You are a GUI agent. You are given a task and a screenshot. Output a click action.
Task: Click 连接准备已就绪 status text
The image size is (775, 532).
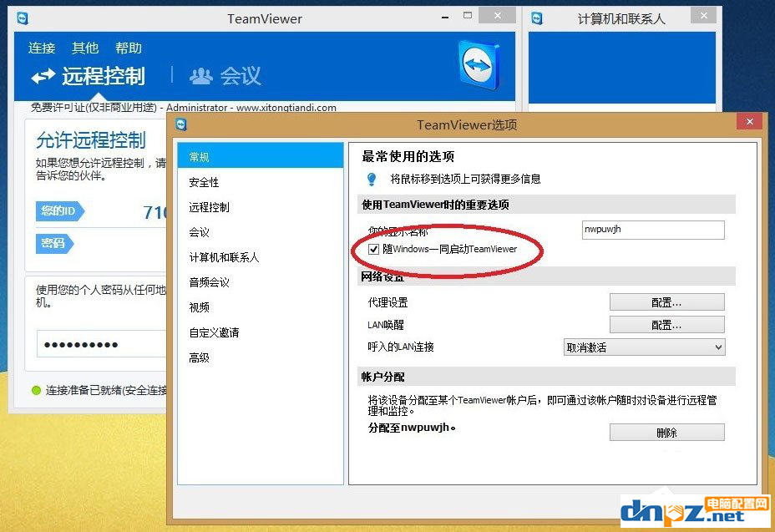tap(106, 391)
